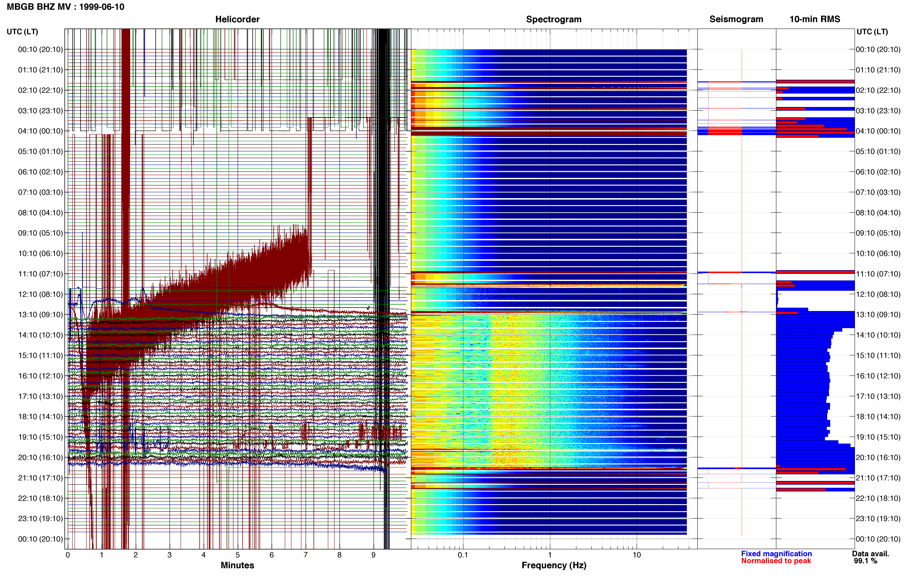Click the right '01:10 (21:10)' time label
The width and height of the screenshot is (924, 578).
coord(878,70)
